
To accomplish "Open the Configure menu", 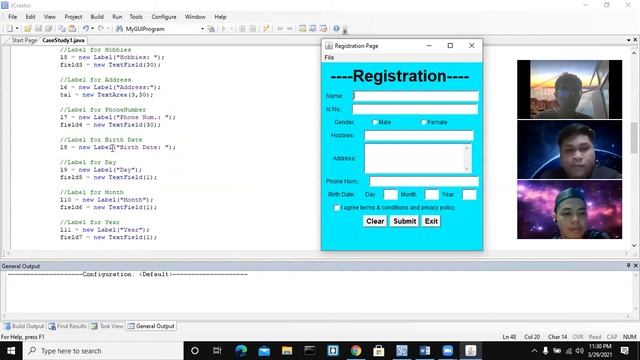I will tap(164, 17).
